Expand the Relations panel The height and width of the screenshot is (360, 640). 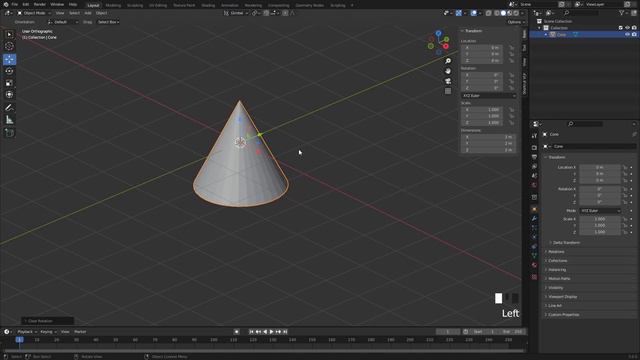click(556, 252)
